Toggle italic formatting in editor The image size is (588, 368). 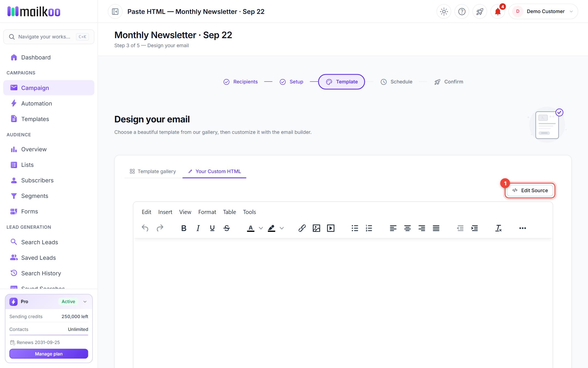198,228
